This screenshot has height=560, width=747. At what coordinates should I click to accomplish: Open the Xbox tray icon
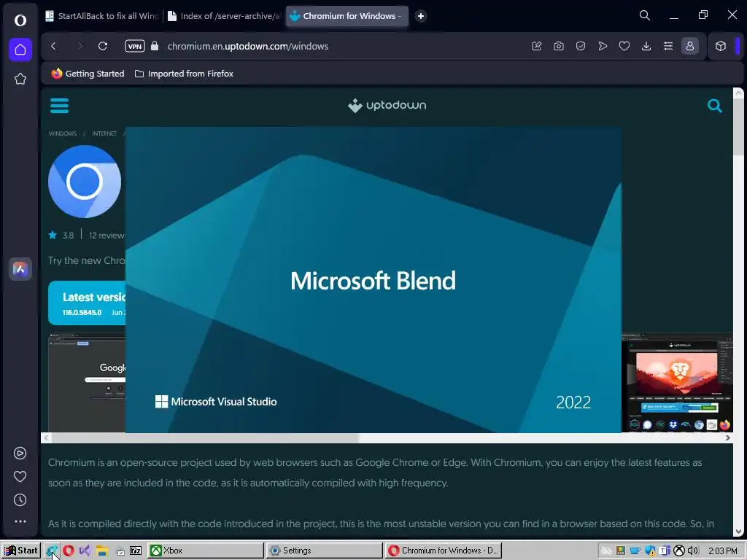[x=679, y=551]
